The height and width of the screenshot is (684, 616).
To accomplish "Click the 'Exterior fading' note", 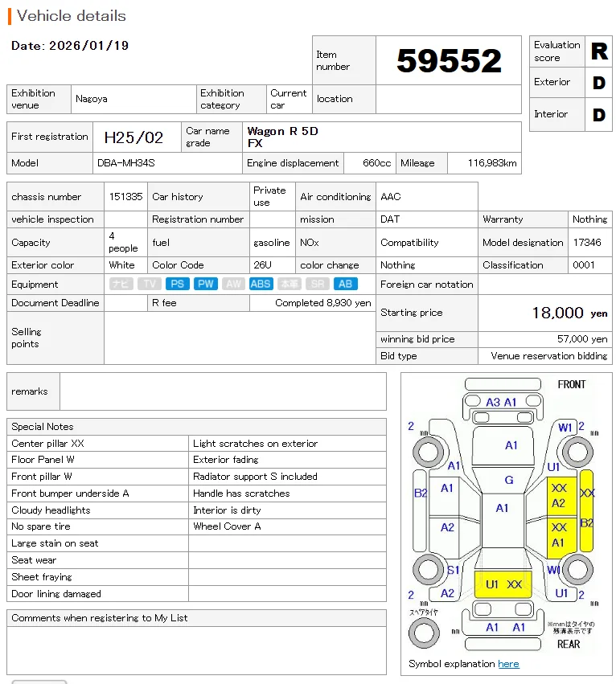I will (226, 459).
